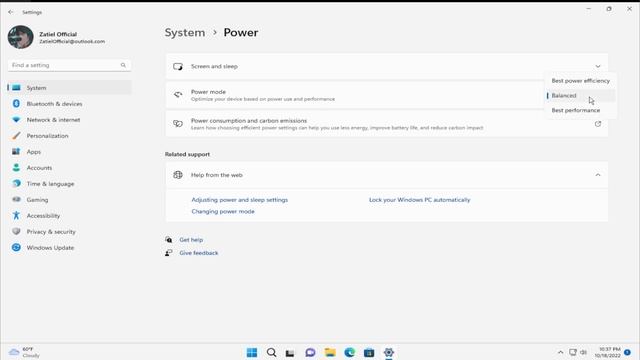Click the search magnifier in Find a setting
The image size is (640, 360).
coord(123,65)
